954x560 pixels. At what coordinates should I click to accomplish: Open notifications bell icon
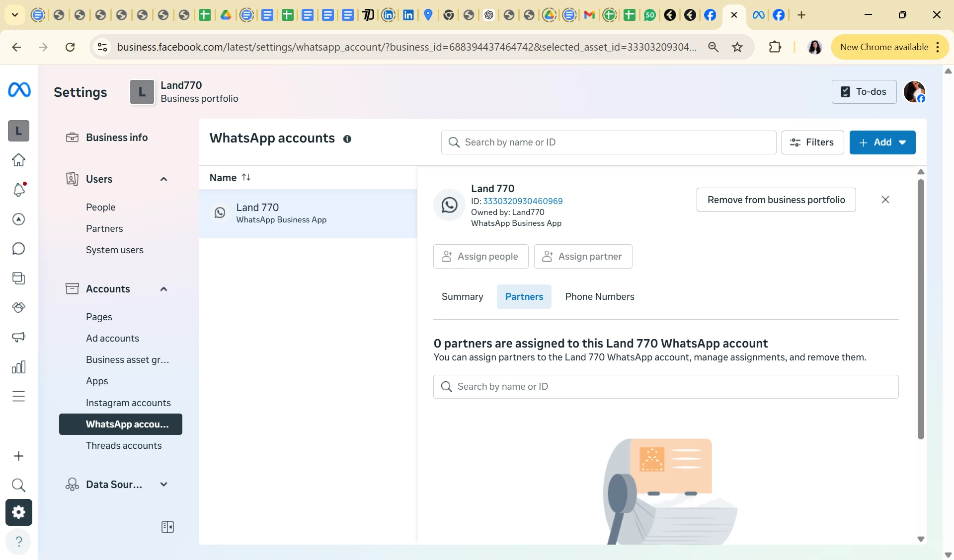pyautogui.click(x=18, y=190)
